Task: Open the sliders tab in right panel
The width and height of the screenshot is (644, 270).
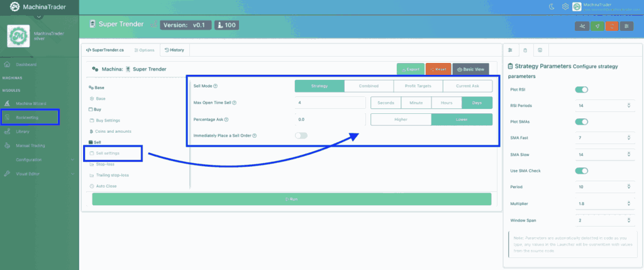Action: click(511, 50)
